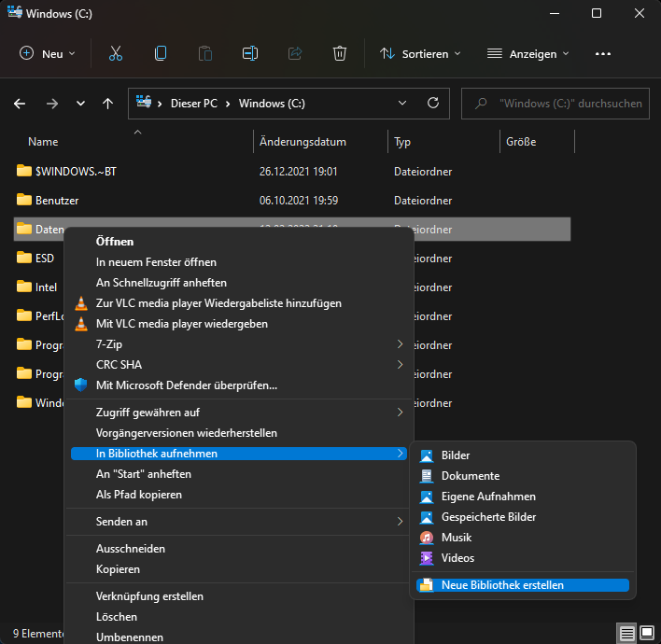Click the Paste clipboard icon in toolbar
The width and height of the screenshot is (661, 644).
[205, 53]
